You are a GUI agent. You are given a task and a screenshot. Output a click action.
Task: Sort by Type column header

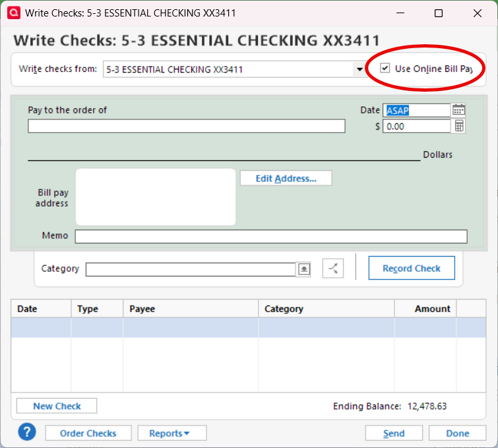(x=97, y=309)
